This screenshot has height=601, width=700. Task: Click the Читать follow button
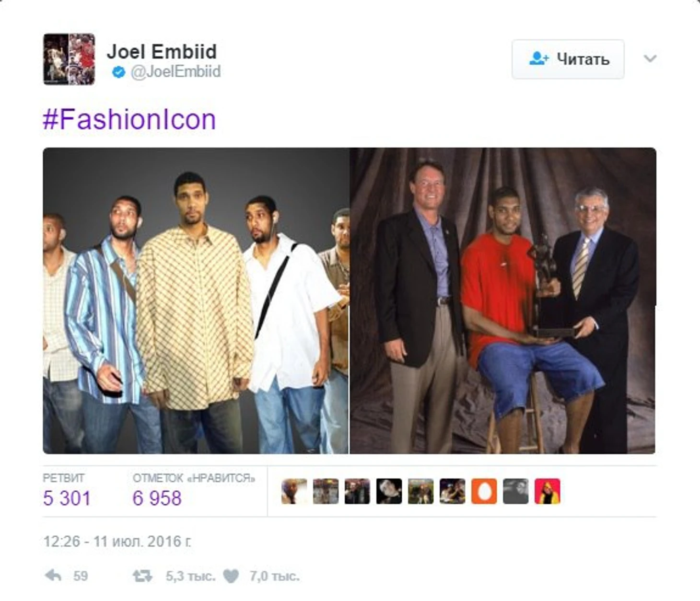coord(568,59)
